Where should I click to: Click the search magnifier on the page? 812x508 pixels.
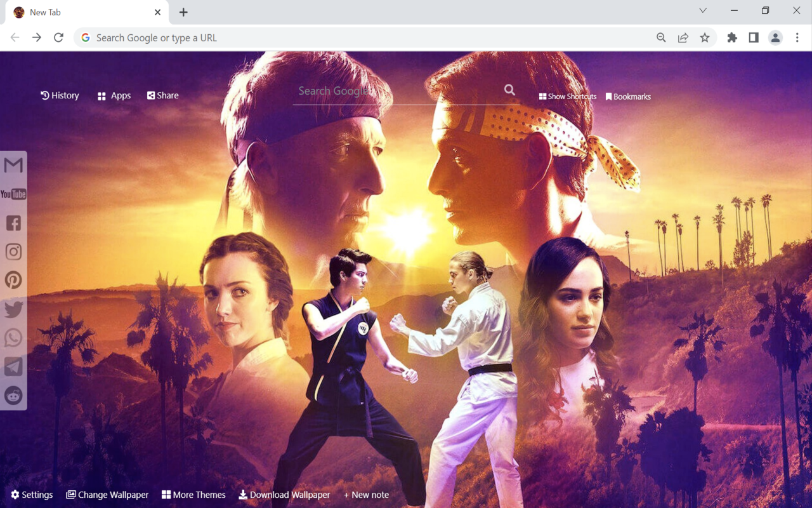pyautogui.click(x=509, y=90)
